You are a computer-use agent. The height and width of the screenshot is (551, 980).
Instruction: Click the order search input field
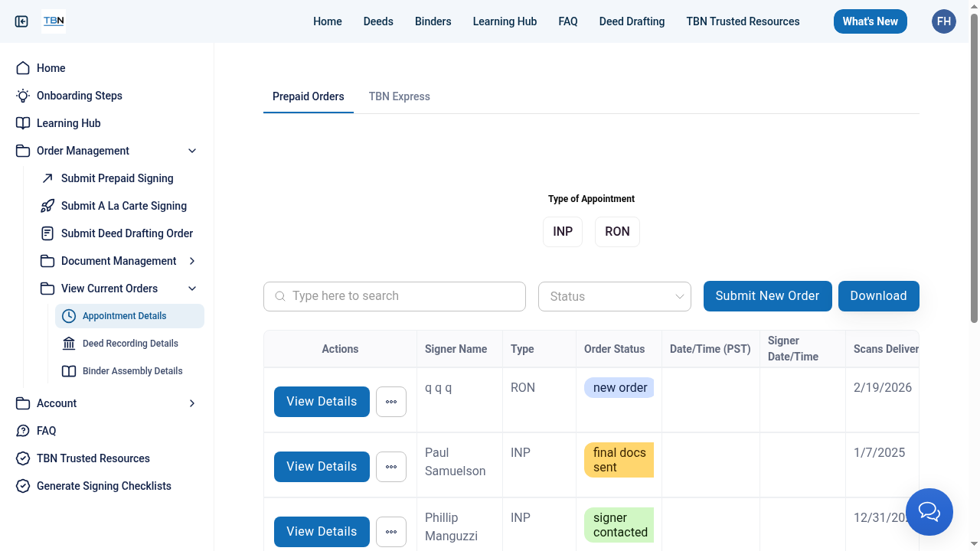pos(394,296)
